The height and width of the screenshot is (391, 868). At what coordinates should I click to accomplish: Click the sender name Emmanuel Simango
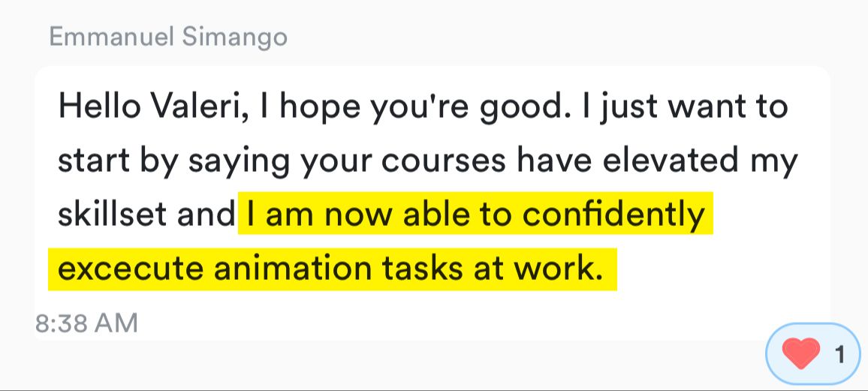pyautogui.click(x=168, y=37)
